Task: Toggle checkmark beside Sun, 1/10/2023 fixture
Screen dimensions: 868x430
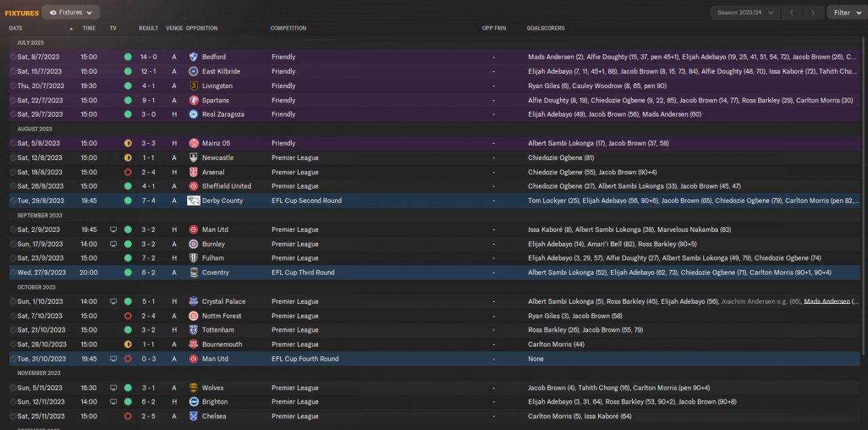Action: point(13,302)
